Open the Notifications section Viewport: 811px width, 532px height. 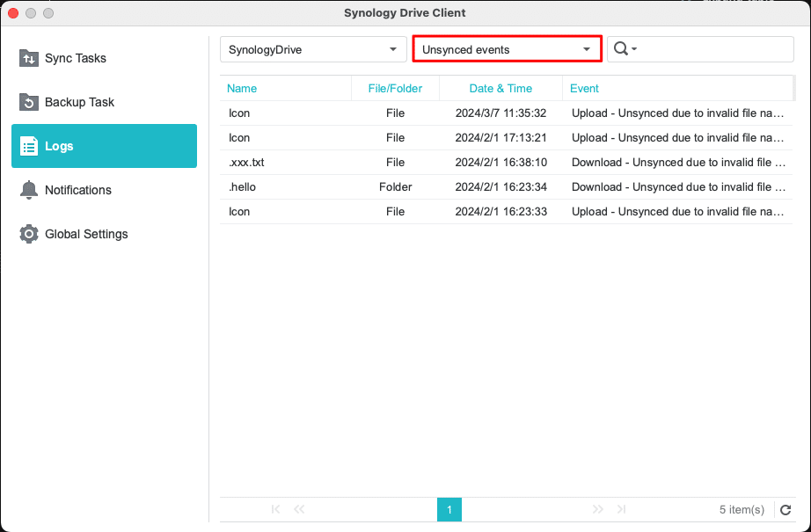(104, 190)
